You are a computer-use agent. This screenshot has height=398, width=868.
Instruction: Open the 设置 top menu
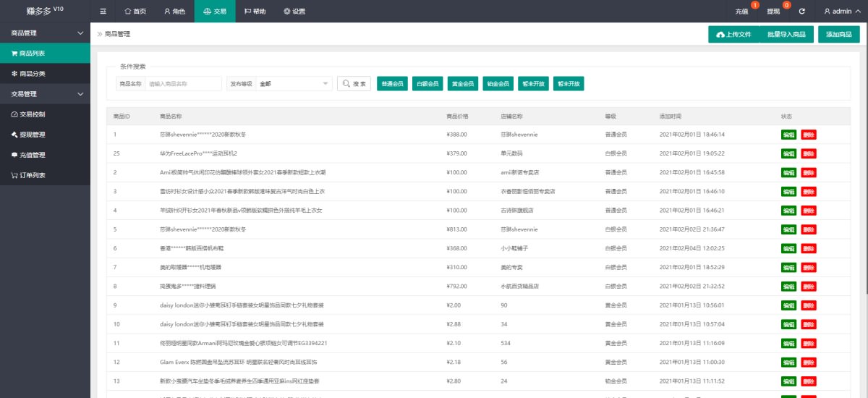294,12
